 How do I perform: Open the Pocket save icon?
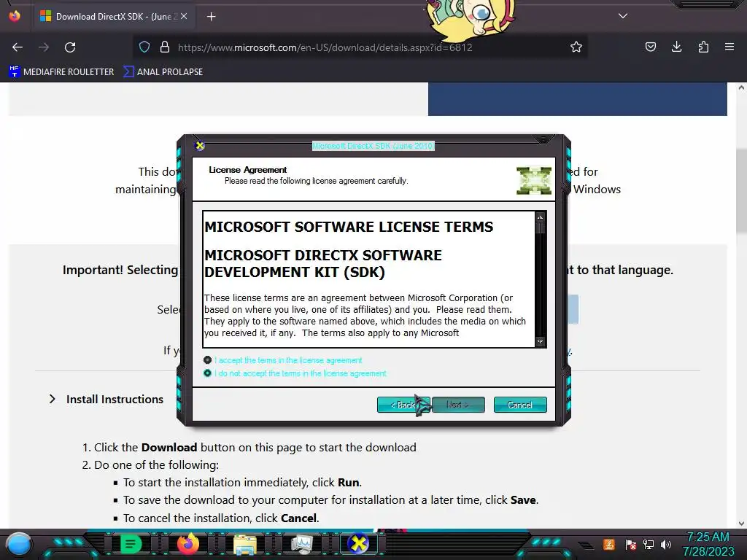[650, 47]
